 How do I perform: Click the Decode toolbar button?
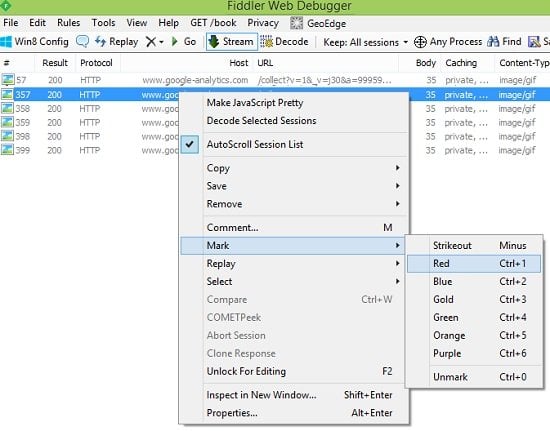pos(284,42)
